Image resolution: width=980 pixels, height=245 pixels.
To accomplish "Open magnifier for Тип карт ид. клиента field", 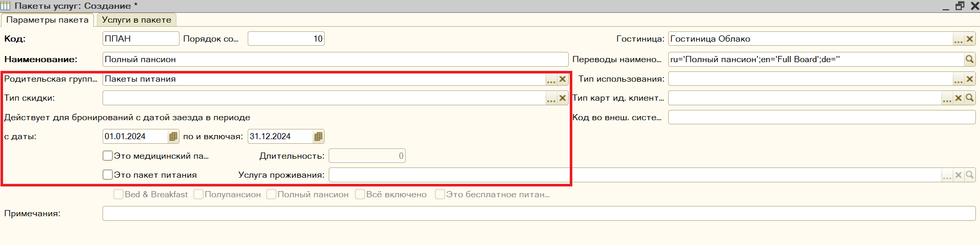I will [970, 98].
